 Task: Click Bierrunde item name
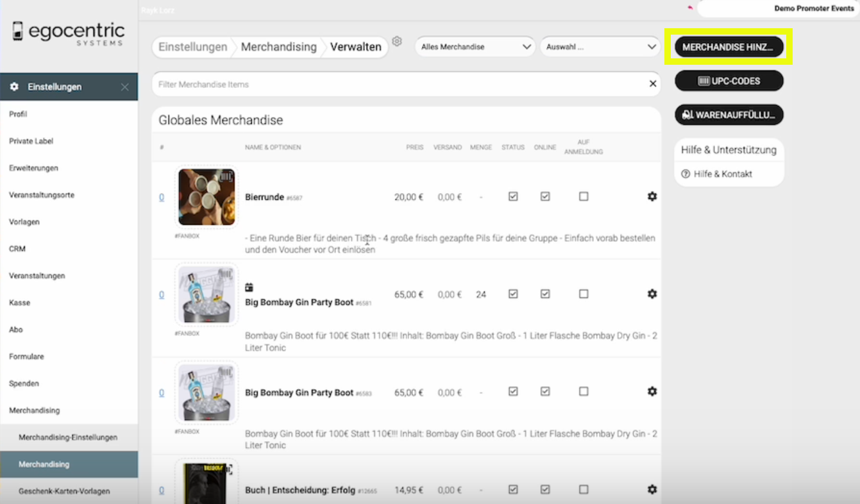click(x=264, y=197)
